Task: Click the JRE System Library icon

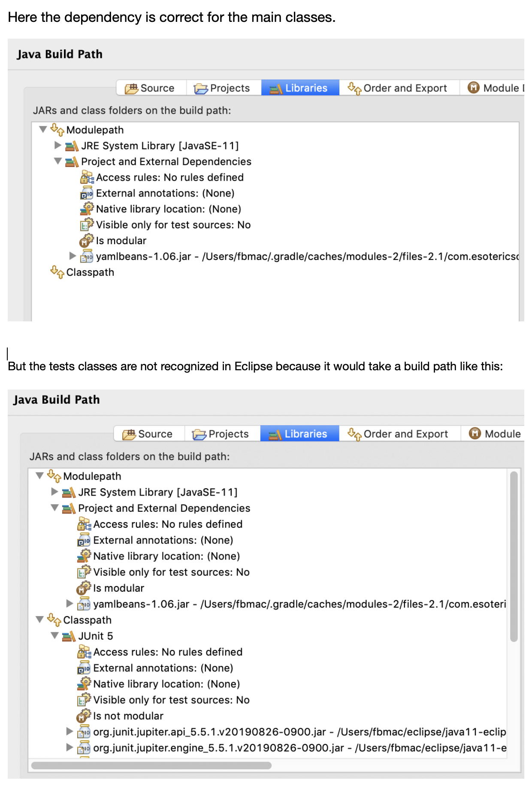Action: pyautogui.click(x=71, y=145)
